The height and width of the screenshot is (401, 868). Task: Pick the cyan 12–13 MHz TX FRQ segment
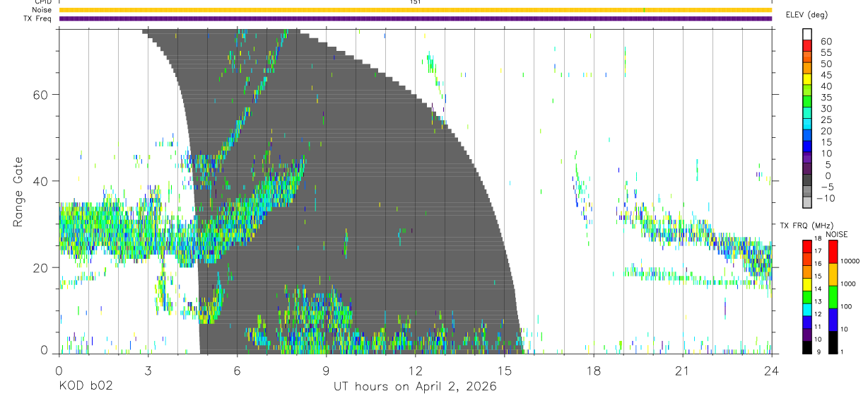click(807, 310)
